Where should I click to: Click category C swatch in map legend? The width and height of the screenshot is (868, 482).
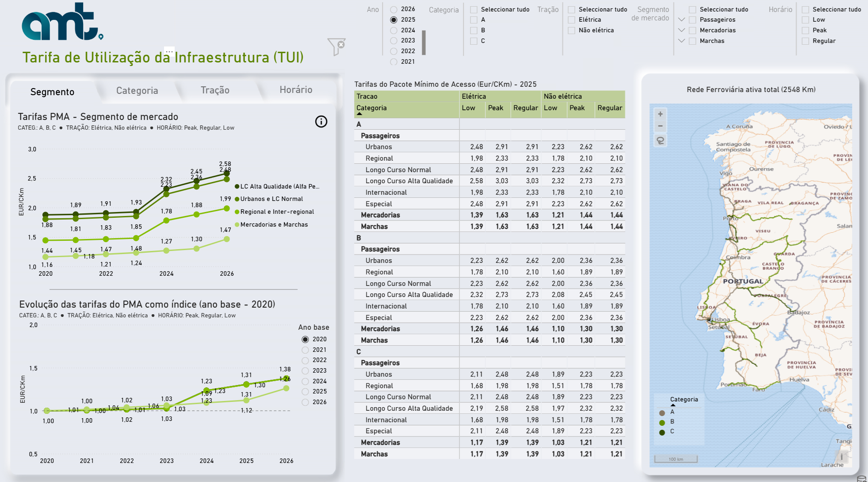pos(662,432)
